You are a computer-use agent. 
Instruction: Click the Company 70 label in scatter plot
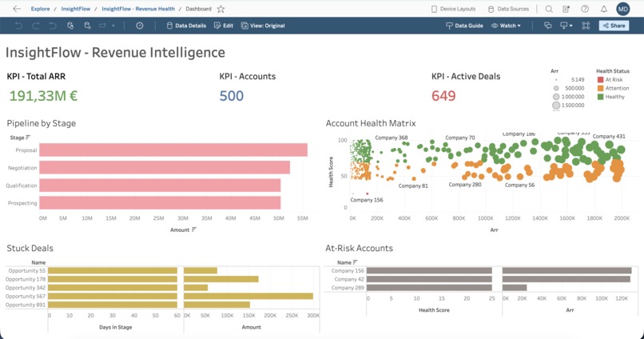pos(460,138)
